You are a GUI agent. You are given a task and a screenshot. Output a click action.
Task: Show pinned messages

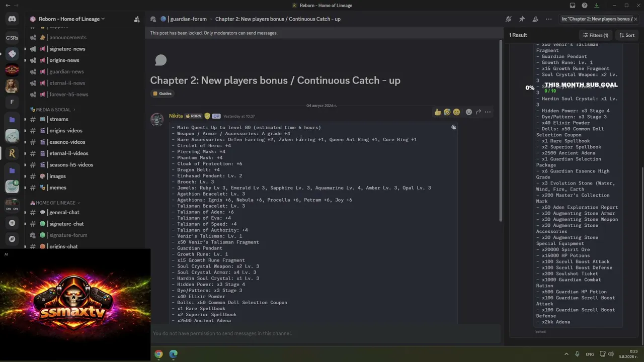tap(522, 19)
